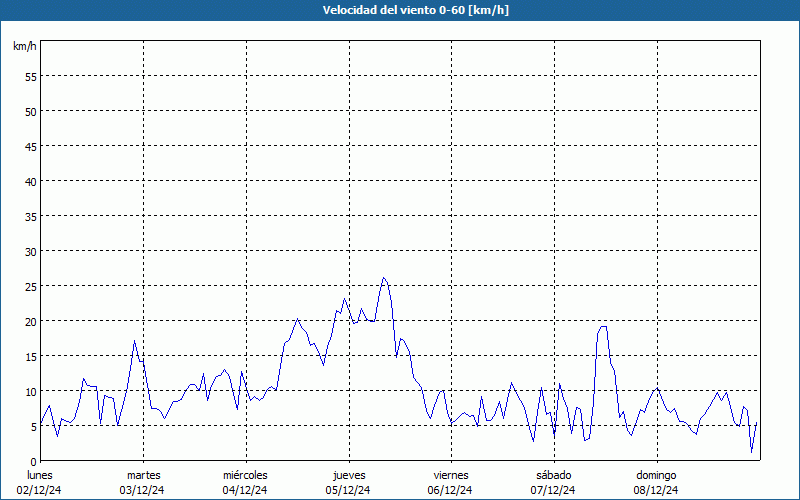Click the y-axis value '5'
Screen dimensions: 800x500
click(34, 427)
